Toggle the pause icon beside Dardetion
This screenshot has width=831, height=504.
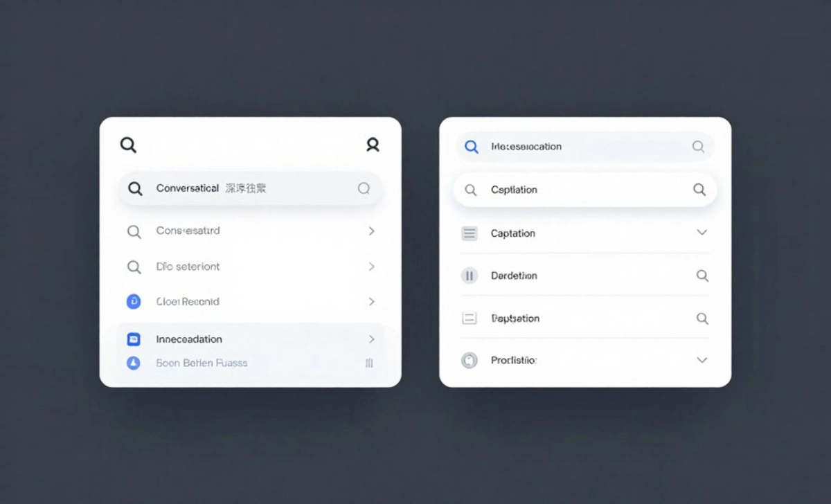coord(470,276)
